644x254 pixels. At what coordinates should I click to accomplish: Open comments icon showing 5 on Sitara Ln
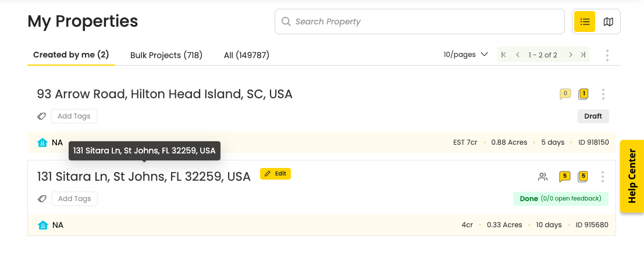pos(565,177)
